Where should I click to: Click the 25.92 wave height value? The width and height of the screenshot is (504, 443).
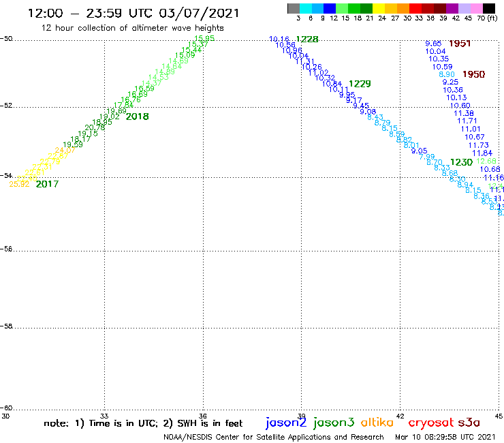pyautogui.click(x=19, y=184)
